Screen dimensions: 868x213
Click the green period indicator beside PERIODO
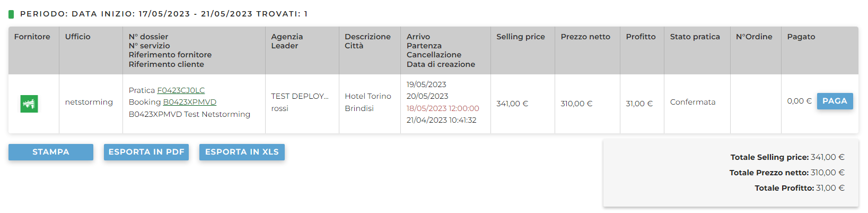click(11, 14)
